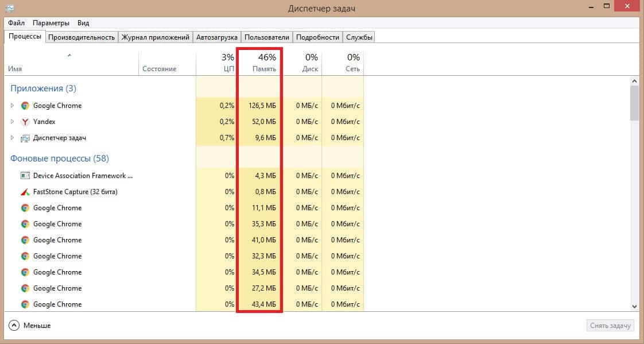Open the Вид menu
Image resolution: width=644 pixels, height=344 pixels.
pyautogui.click(x=83, y=23)
